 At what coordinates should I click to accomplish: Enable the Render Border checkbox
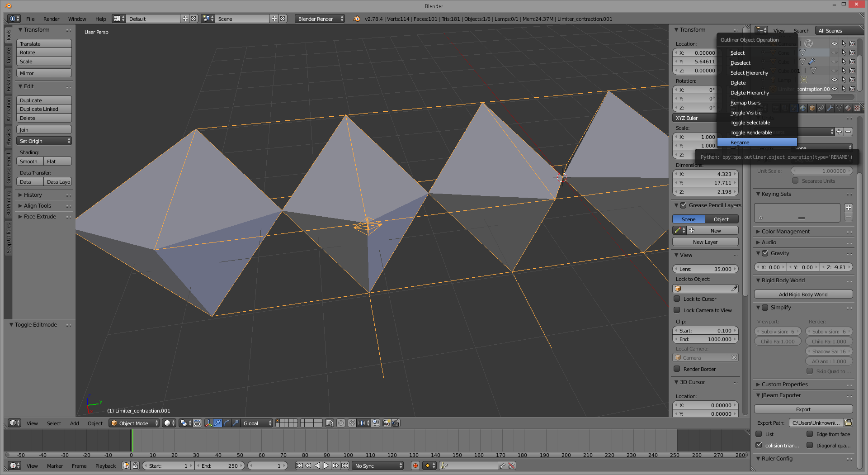pyautogui.click(x=677, y=369)
